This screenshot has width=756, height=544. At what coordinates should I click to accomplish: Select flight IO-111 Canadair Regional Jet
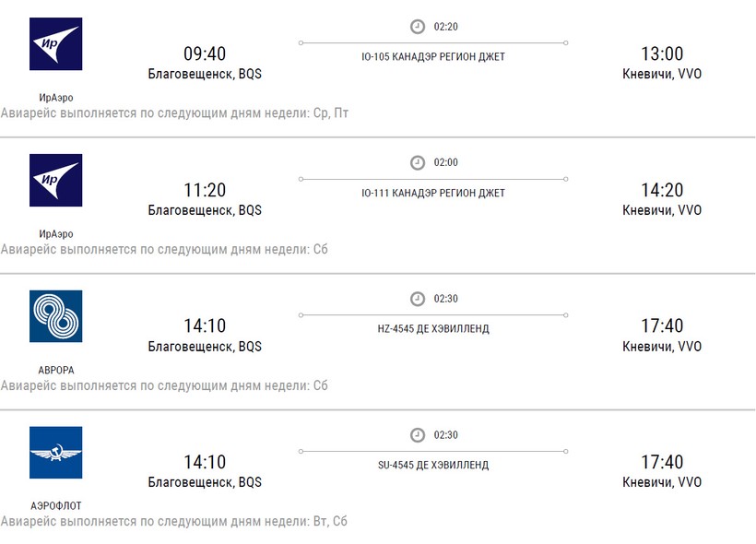[x=433, y=194]
